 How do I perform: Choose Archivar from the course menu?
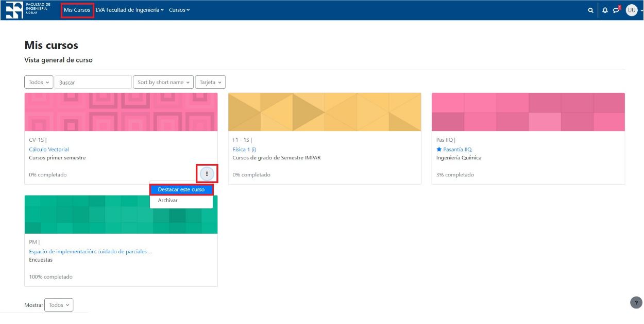click(x=168, y=201)
